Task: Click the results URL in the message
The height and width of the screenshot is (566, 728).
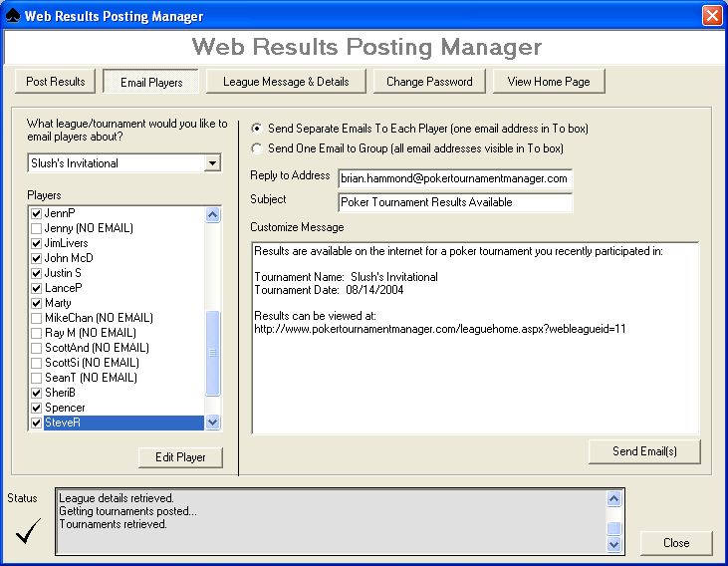Action: 440,329
